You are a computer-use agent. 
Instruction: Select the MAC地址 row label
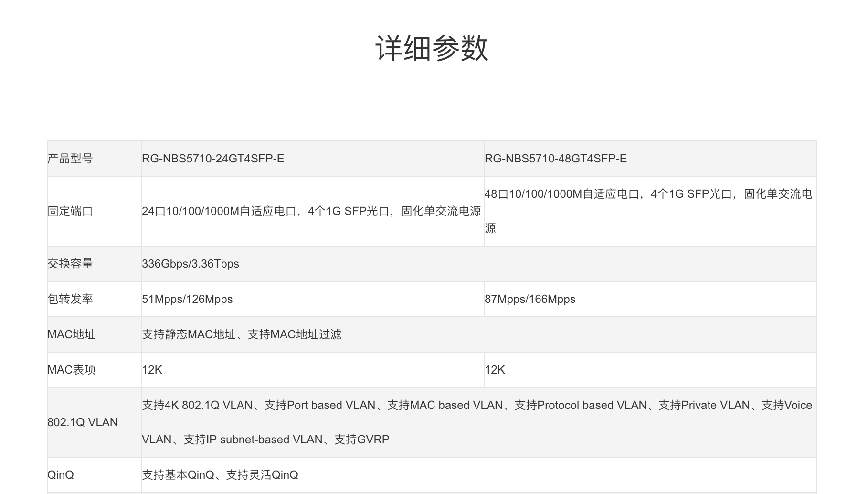click(71, 334)
